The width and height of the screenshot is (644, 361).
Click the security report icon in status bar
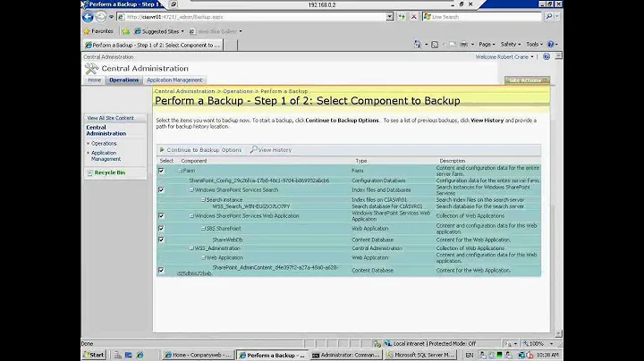(x=377, y=344)
